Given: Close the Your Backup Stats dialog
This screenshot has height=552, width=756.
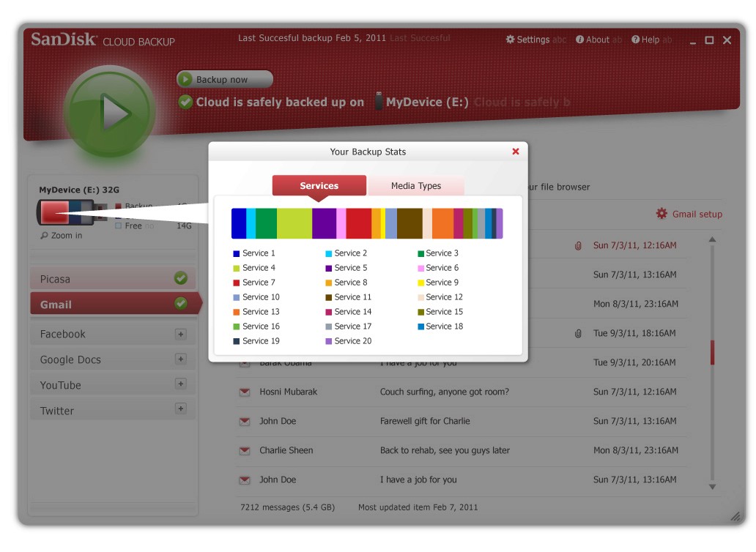Looking at the screenshot, I should point(516,152).
